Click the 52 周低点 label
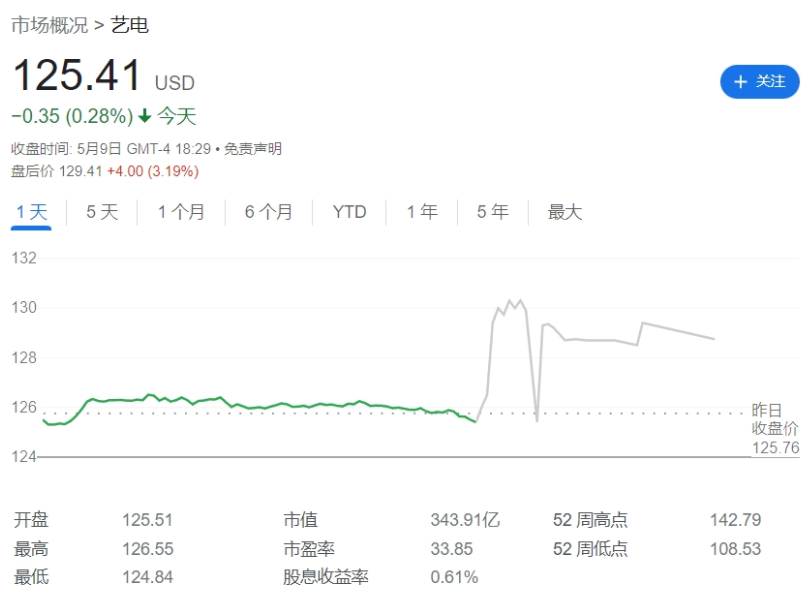The height and width of the screenshot is (604, 809). (590, 549)
